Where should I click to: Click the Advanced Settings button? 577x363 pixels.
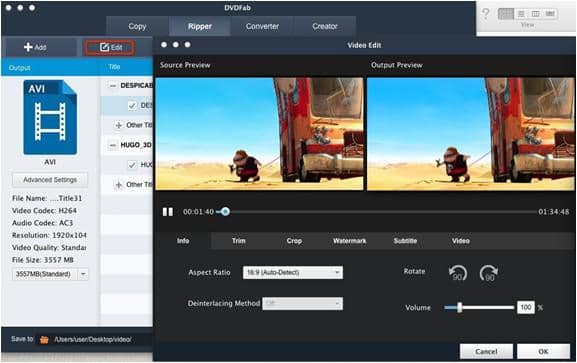[50, 180]
